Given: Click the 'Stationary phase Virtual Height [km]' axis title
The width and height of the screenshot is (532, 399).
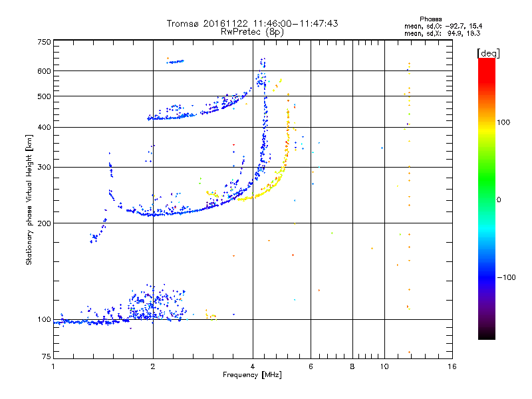Looking at the screenshot, I should coord(29,199).
